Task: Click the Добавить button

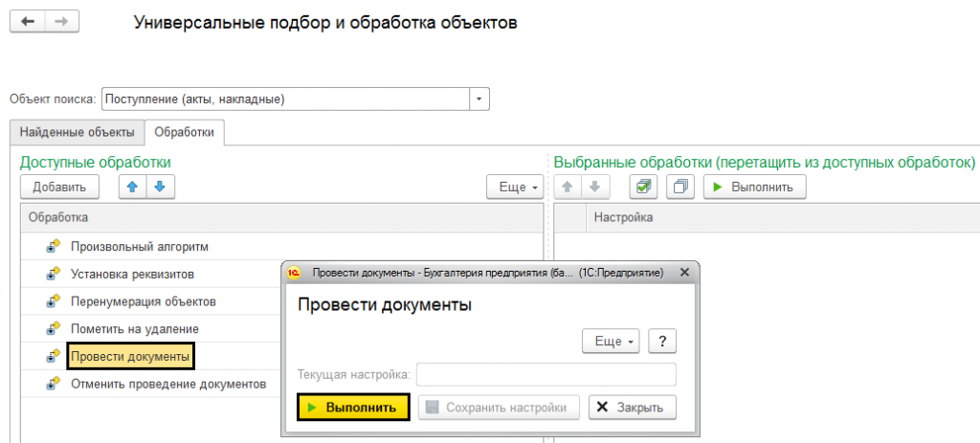Action: tap(59, 187)
